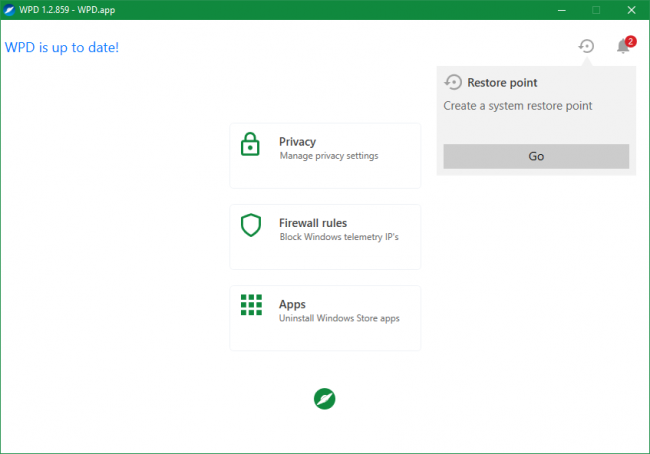Open notifications bell with 2 badge
Screen dimensions: 650x454
click(x=625, y=45)
